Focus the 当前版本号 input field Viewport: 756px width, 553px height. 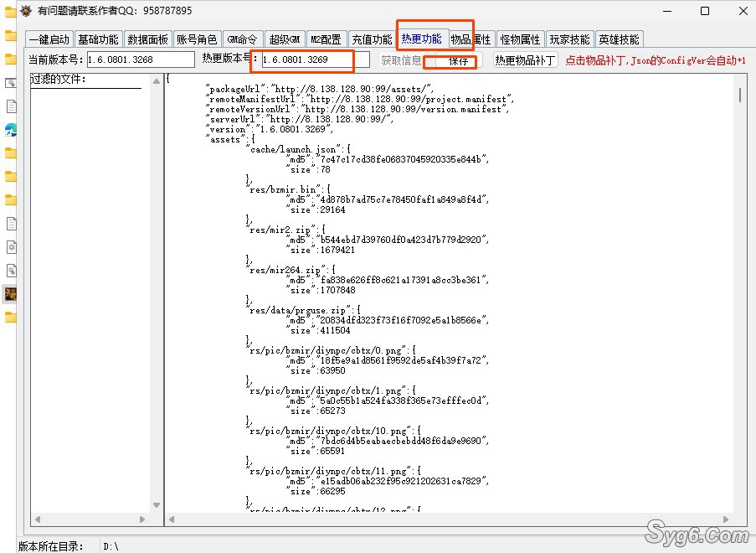point(140,60)
